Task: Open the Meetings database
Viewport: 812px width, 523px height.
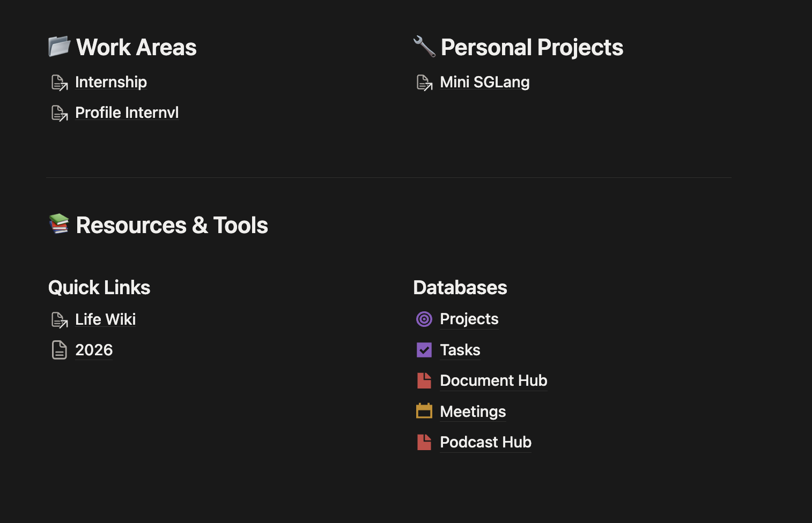Action: click(473, 412)
